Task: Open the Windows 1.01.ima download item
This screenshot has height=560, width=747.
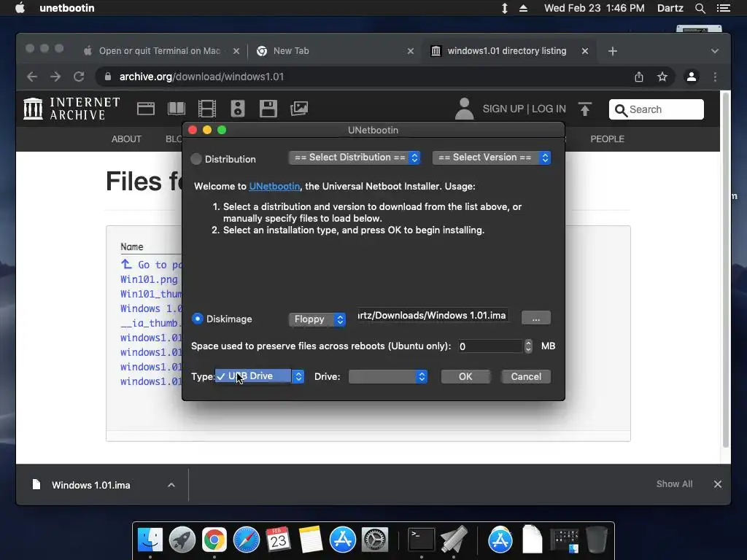Action: (90, 485)
